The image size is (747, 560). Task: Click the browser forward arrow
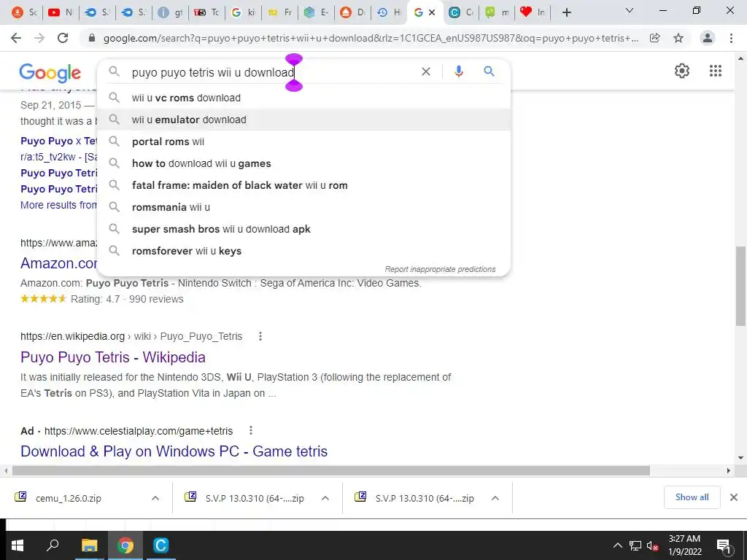coord(39,38)
